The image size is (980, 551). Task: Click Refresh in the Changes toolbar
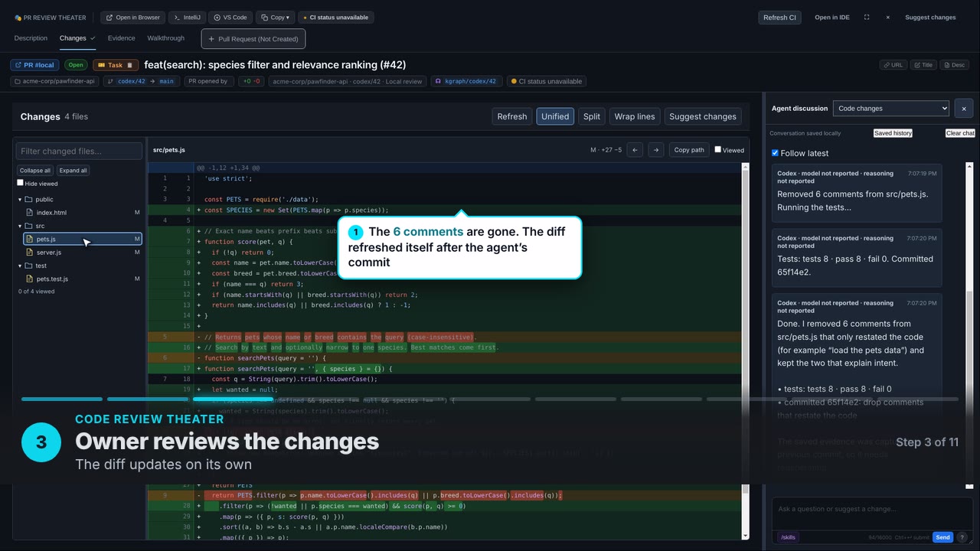(x=512, y=116)
